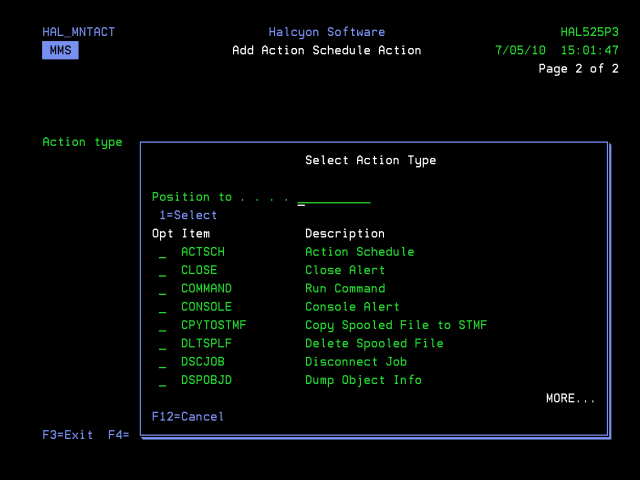Click option field beside ACTSCH

162,253
